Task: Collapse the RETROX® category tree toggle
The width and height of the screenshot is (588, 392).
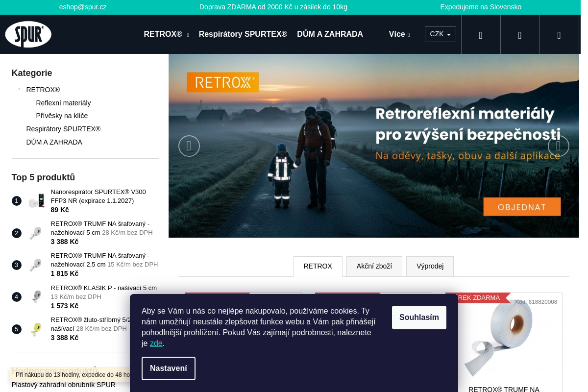Action: 19,89
